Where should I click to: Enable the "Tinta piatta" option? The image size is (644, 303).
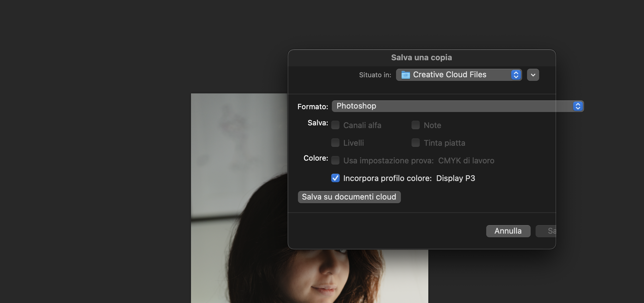pos(416,143)
